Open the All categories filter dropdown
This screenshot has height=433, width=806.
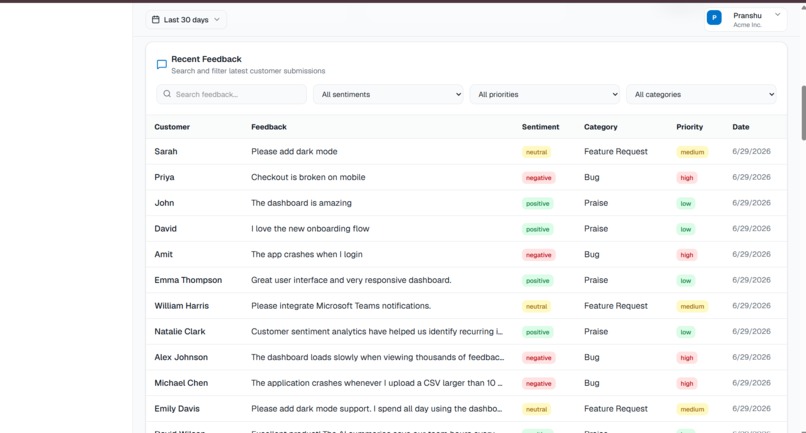701,94
